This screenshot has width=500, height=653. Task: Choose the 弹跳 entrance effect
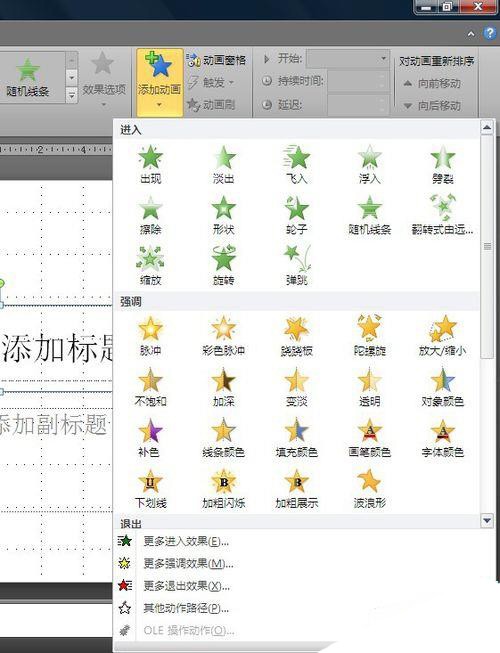pos(297,266)
